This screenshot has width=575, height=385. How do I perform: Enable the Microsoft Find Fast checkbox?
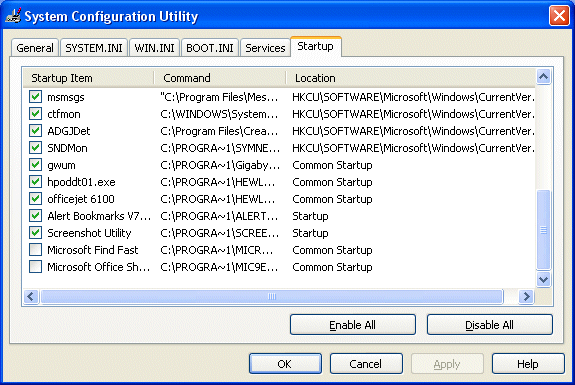36,250
